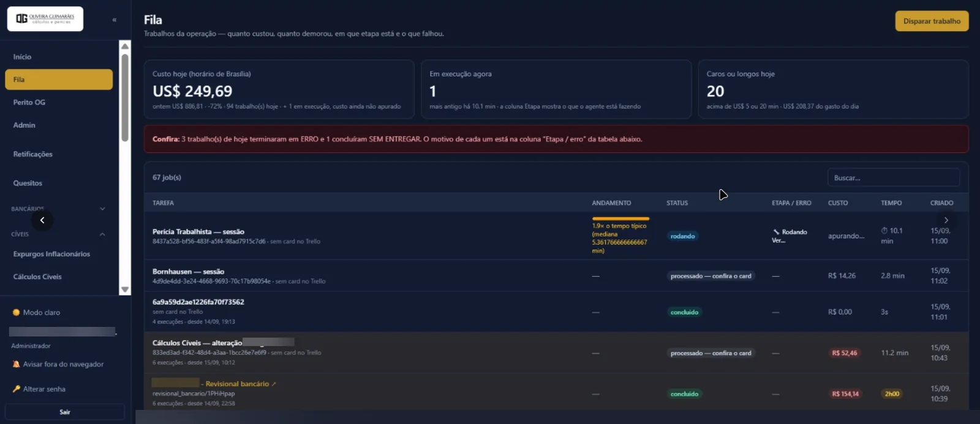Click the Em execução agora card

coord(556,89)
